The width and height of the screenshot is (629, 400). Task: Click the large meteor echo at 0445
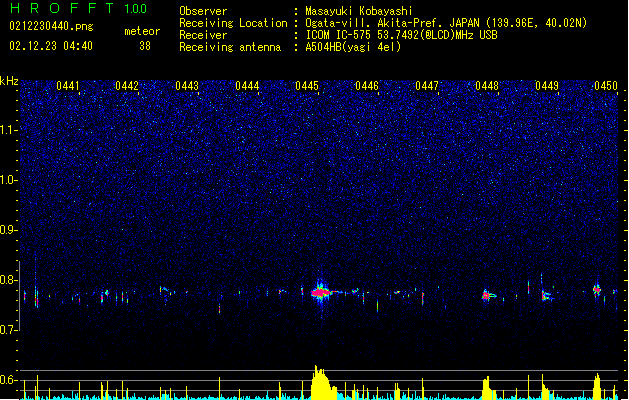point(320,292)
